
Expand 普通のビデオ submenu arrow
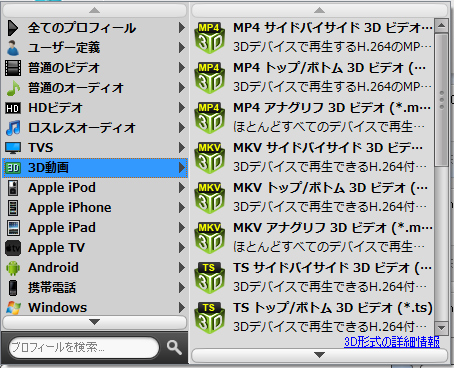(x=181, y=68)
